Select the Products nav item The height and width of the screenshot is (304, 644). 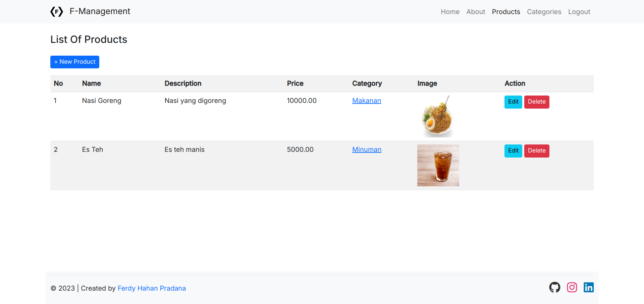click(506, 12)
